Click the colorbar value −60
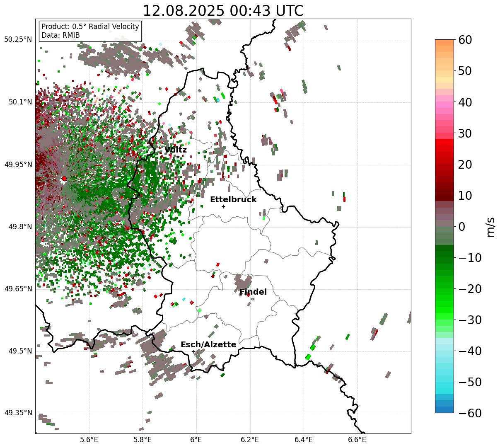The width and height of the screenshot is (500, 448). (x=470, y=413)
